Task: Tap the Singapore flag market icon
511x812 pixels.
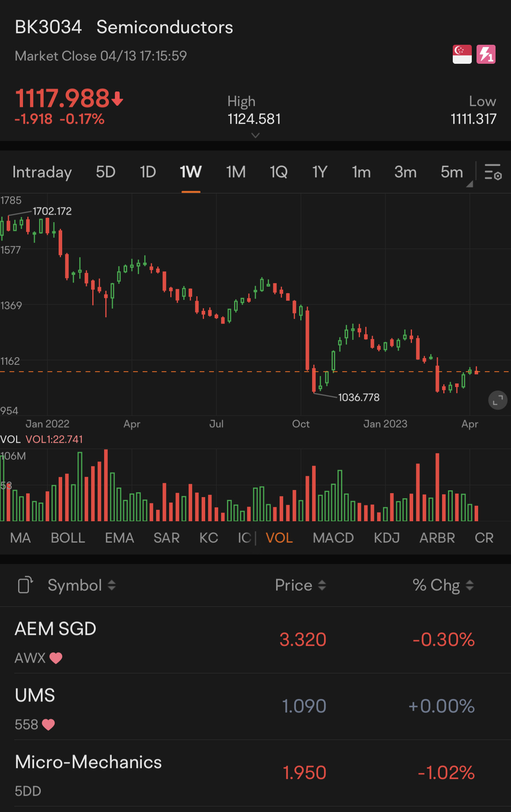Action: point(462,54)
